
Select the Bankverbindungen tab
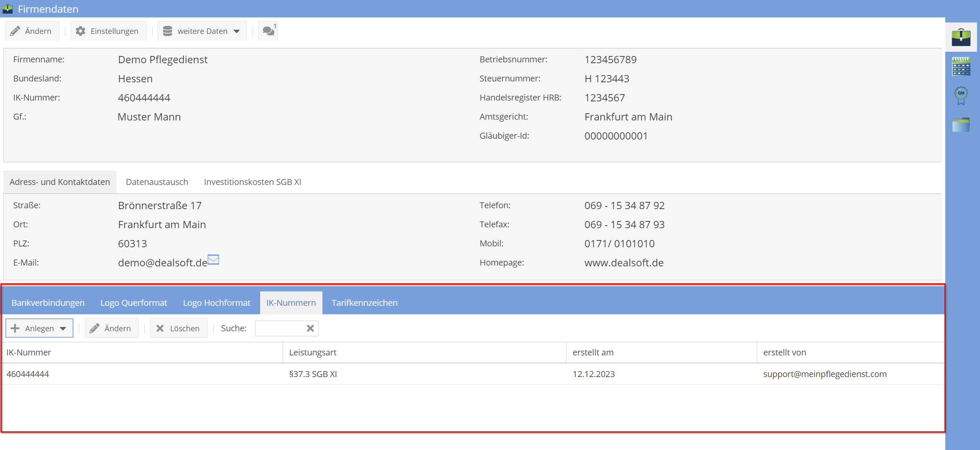48,303
